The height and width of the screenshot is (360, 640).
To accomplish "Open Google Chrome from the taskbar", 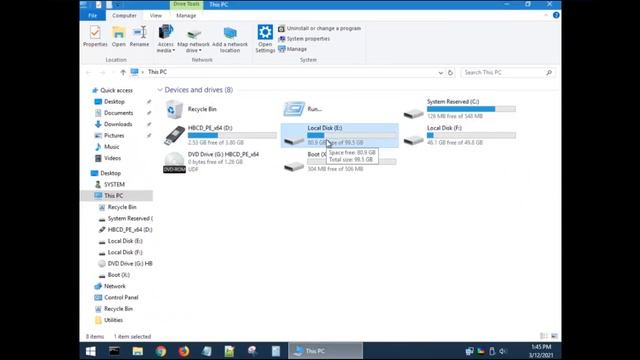I will (161, 351).
